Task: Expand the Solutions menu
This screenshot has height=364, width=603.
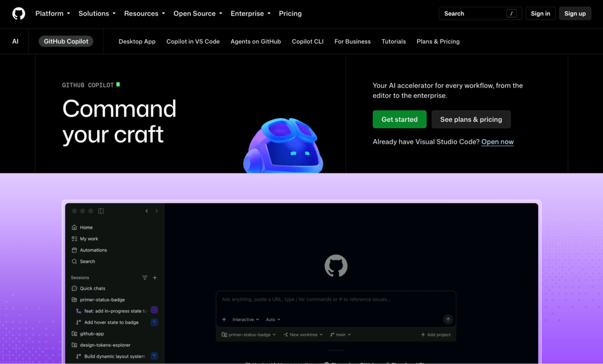Action: [x=97, y=14]
